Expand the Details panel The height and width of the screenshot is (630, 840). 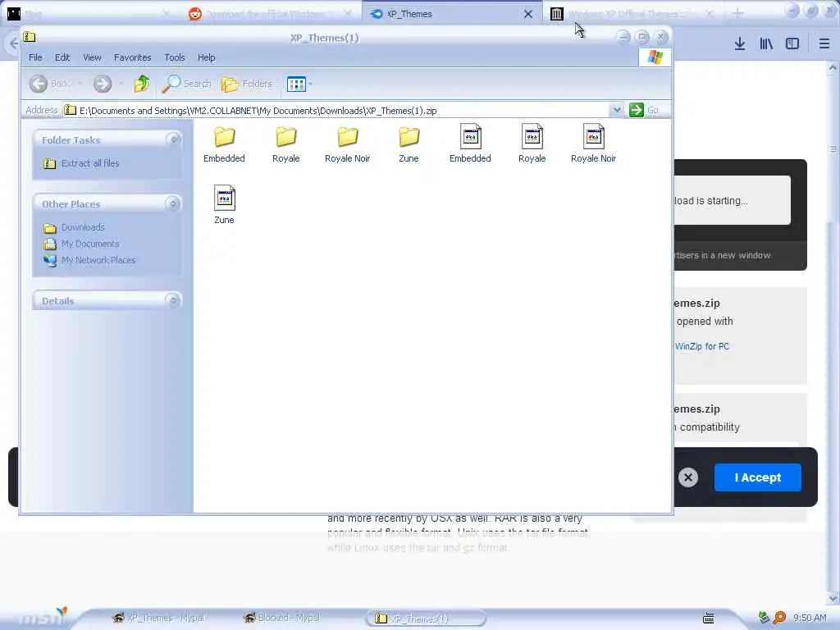click(173, 300)
